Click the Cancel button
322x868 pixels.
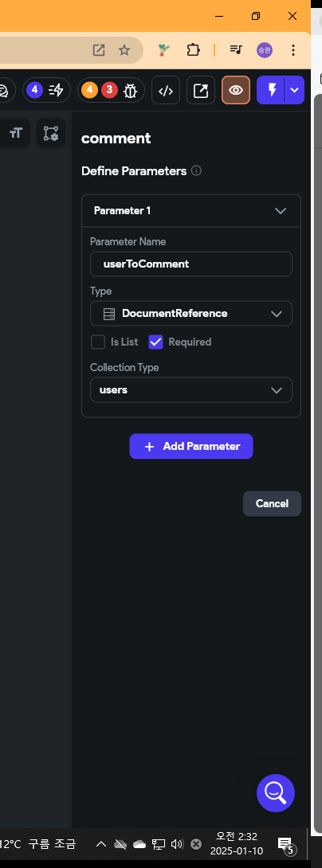click(x=272, y=504)
